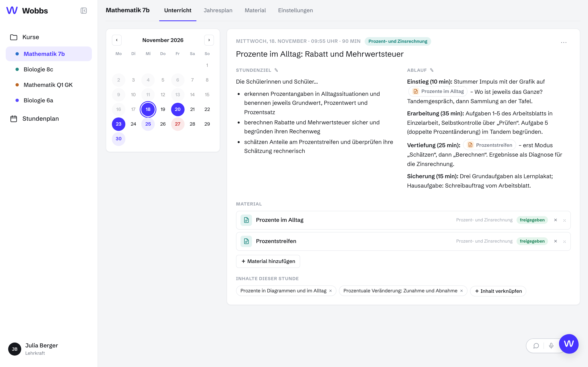Screen dimensions: 588x367
Task: Collapse the sidebar panel icon
Action: click(x=84, y=11)
